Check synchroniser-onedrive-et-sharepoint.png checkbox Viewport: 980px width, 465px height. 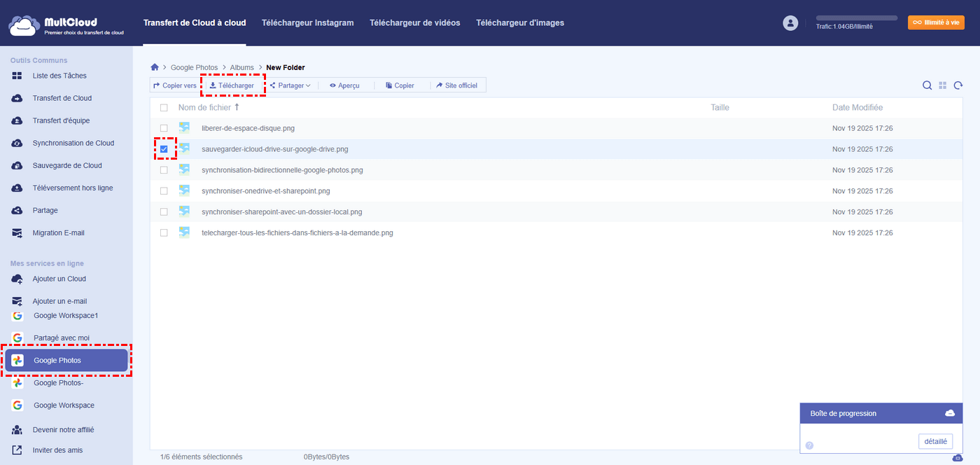click(164, 191)
